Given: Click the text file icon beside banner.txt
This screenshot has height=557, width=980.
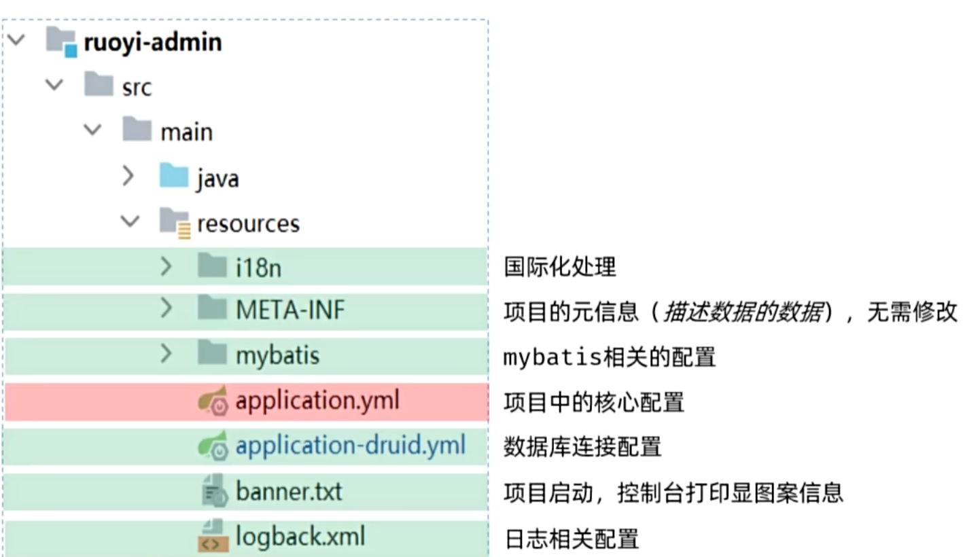Looking at the screenshot, I should click(215, 490).
